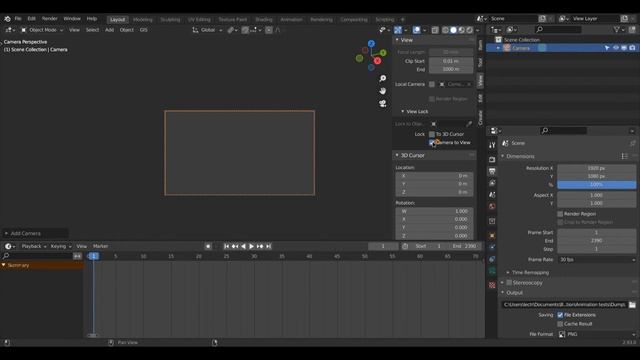Screen dimensions: 640x360
Task: Open the timeline Marker menu
Action: 100,246
